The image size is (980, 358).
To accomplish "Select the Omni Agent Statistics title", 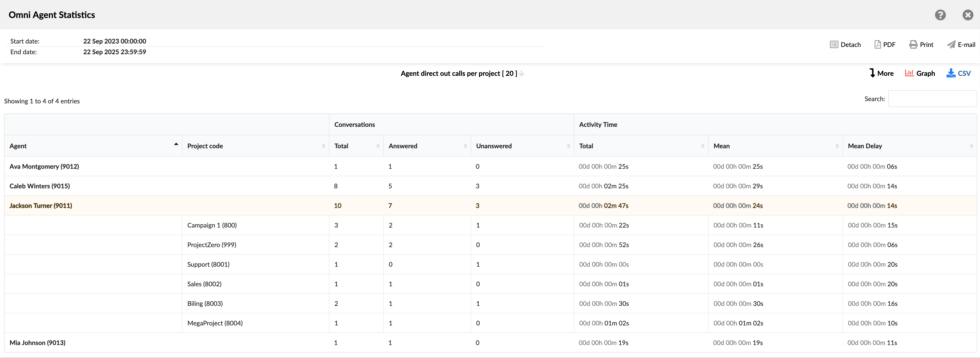I will coord(52,15).
